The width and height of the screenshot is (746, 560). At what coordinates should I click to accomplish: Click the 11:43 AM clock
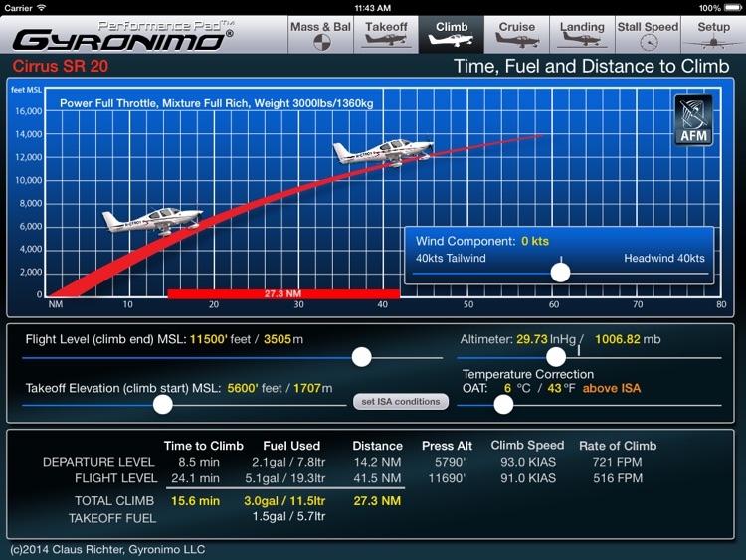pyautogui.click(x=373, y=8)
